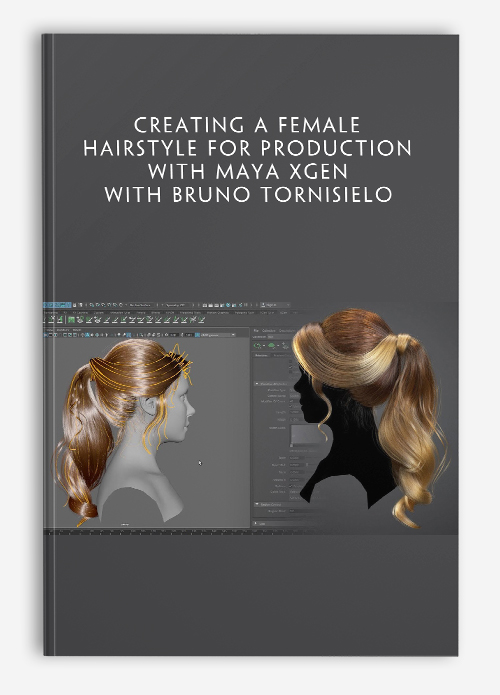The width and height of the screenshot is (500, 695).
Task: Open the File menu in XGen panel
Action: [x=256, y=331]
